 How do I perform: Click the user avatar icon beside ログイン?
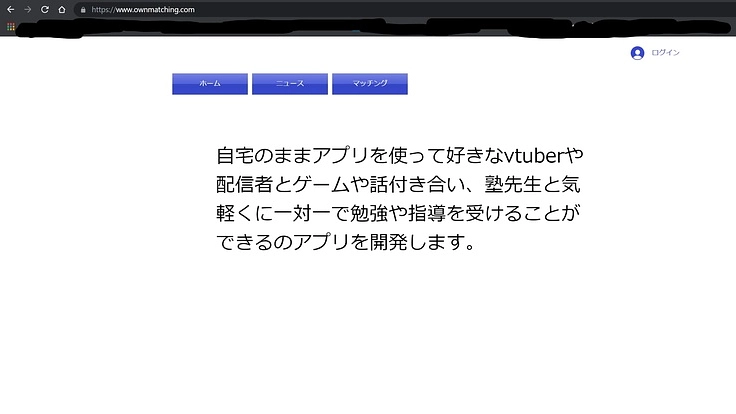click(x=637, y=53)
